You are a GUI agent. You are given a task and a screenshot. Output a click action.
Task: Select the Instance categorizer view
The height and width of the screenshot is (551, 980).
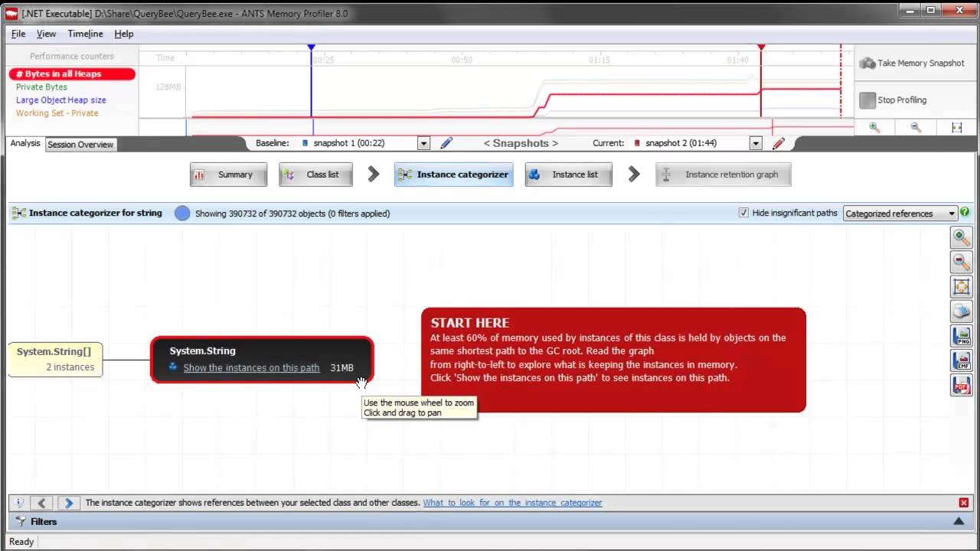click(x=454, y=174)
